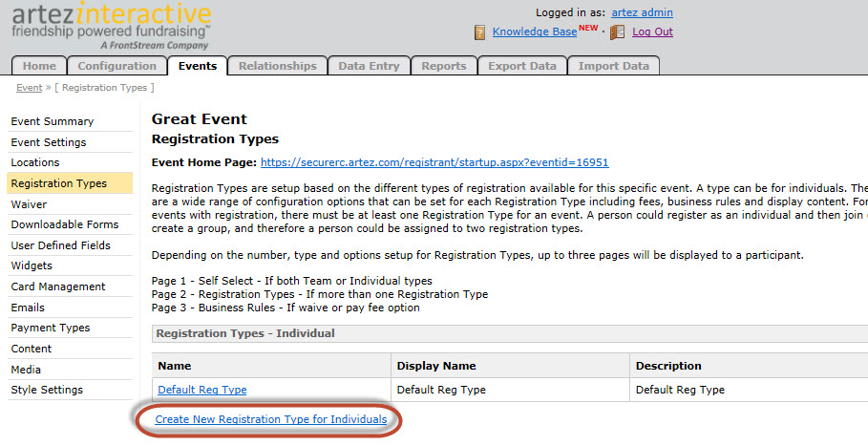This screenshot has height=446, width=868.
Task: Click the Event breadcrumb link
Action: [x=30, y=88]
